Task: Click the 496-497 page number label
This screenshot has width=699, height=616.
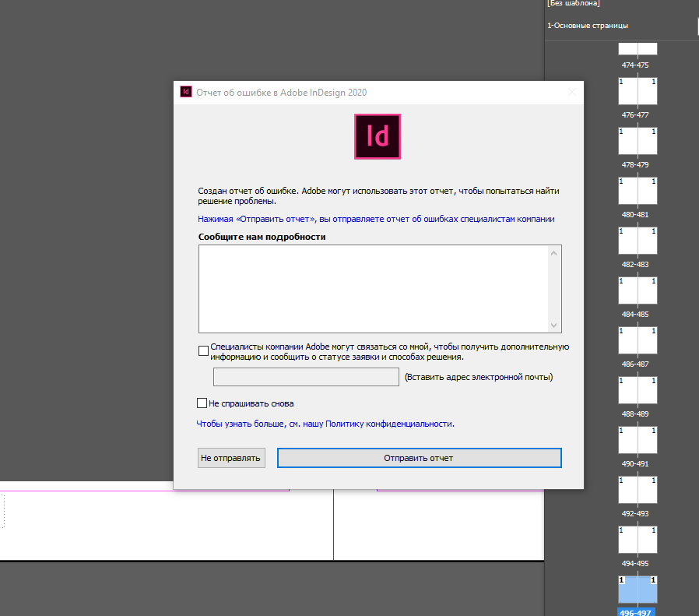Action: coord(635,612)
